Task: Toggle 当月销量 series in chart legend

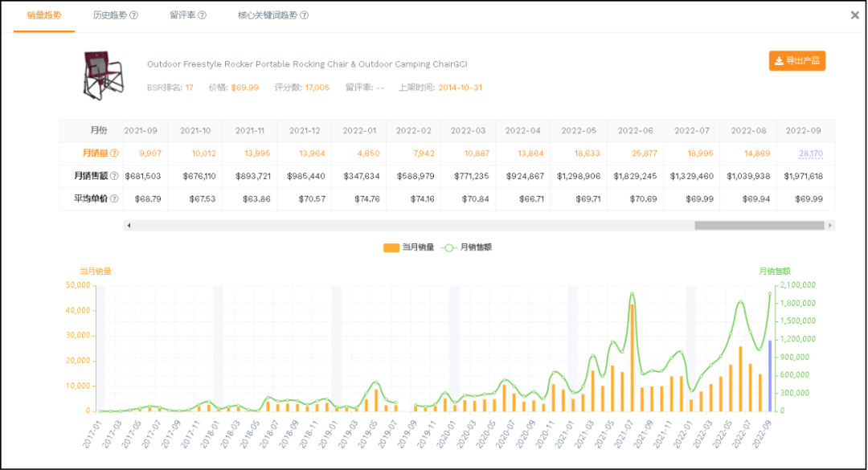Action: point(409,247)
